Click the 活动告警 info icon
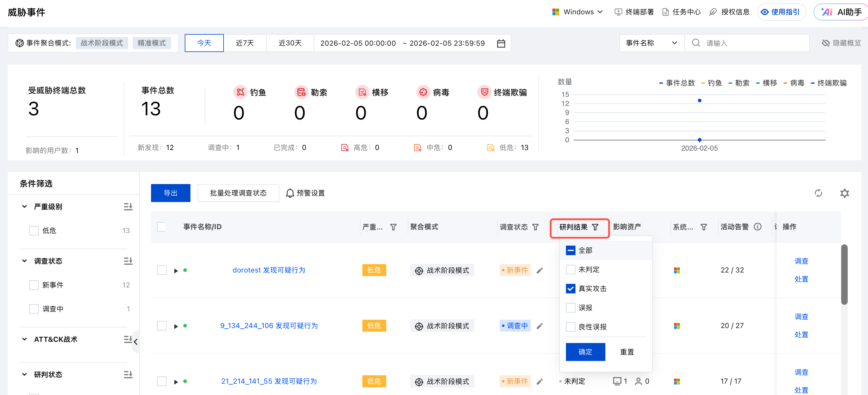This screenshot has width=868, height=395. (x=758, y=227)
